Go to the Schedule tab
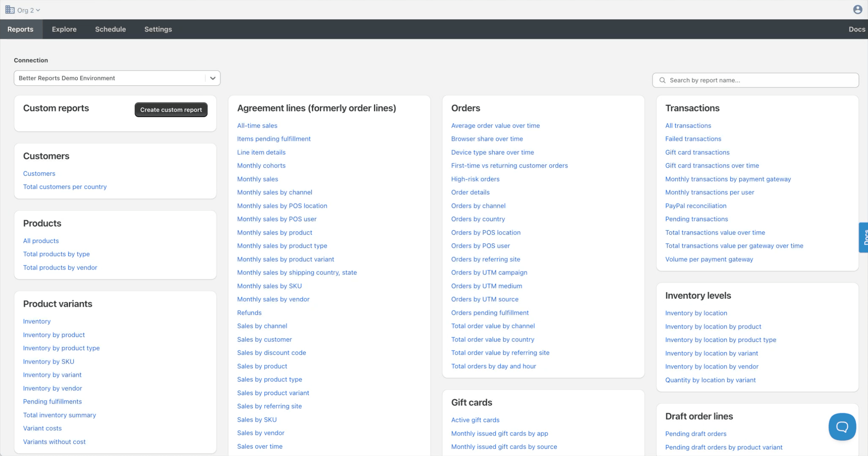This screenshot has height=456, width=868. [110, 29]
